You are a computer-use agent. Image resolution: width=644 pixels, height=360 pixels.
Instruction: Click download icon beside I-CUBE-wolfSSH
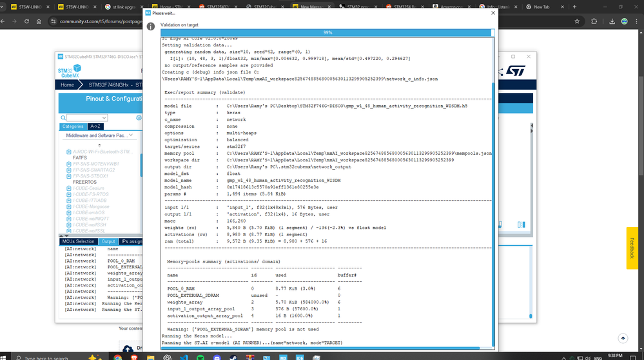68,225
